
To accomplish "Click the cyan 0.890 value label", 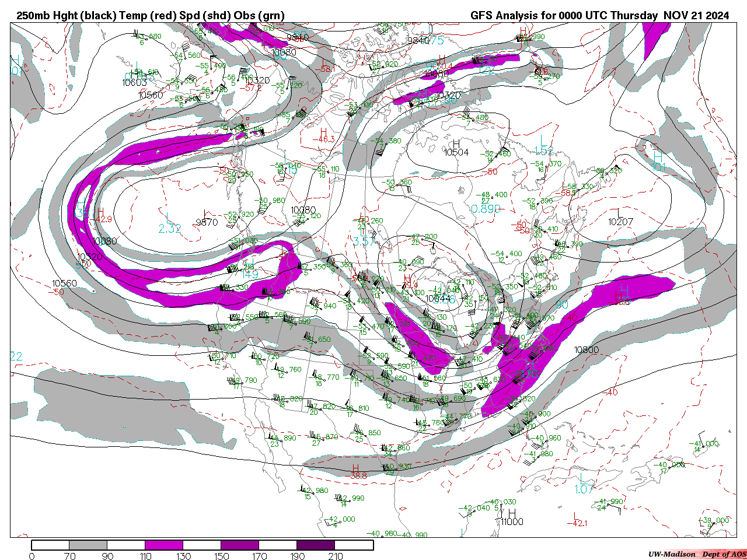I will 486,209.
